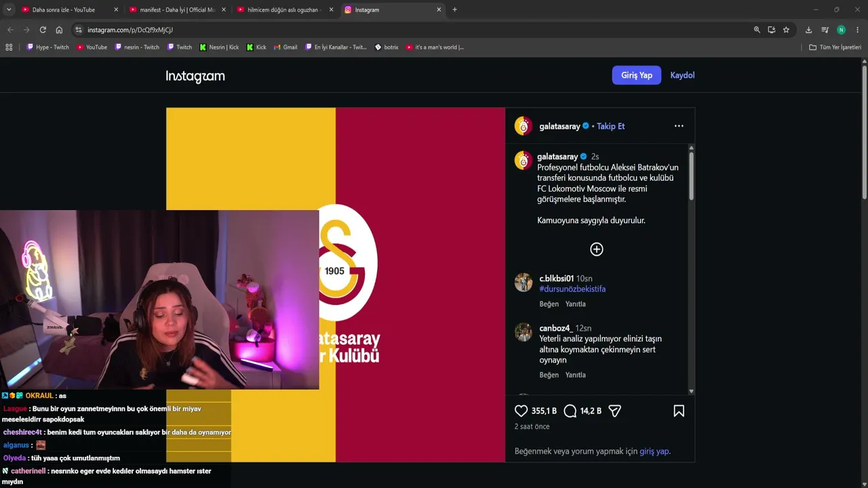
Task: Click the install app icon in address bar
Action: point(772,30)
